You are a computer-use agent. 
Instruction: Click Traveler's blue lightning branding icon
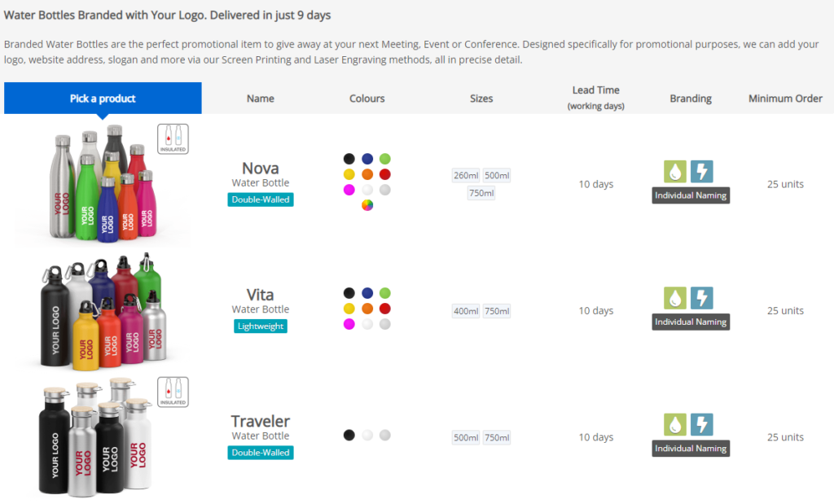[702, 424]
